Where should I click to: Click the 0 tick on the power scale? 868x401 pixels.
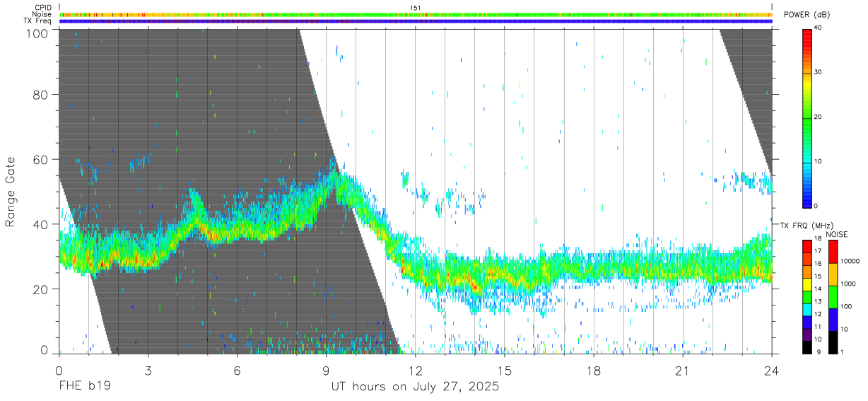[x=816, y=206]
